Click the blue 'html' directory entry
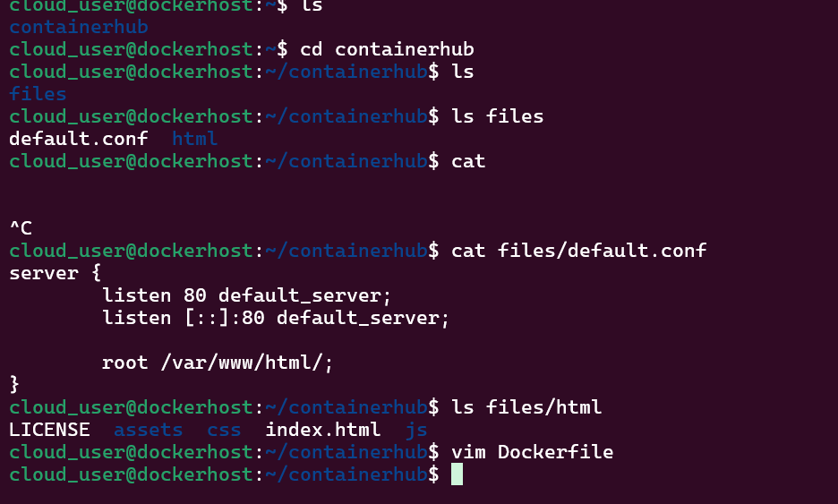Image resolution: width=838 pixels, height=504 pixels. coord(194,139)
